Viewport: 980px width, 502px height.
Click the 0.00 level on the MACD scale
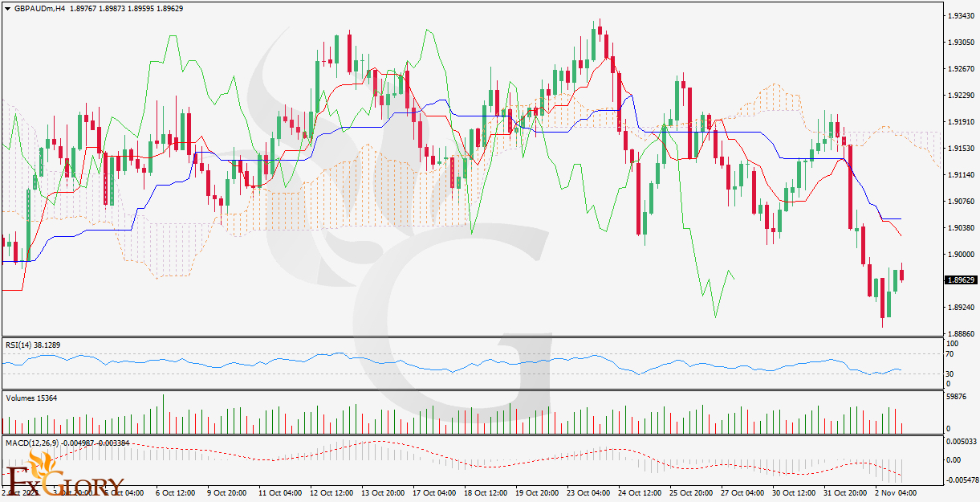(954, 460)
